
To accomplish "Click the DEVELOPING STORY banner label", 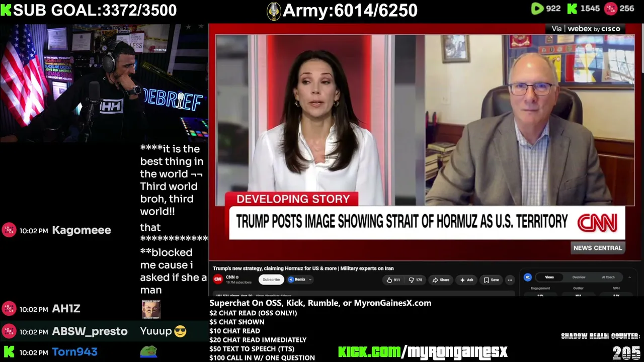I will [293, 199].
